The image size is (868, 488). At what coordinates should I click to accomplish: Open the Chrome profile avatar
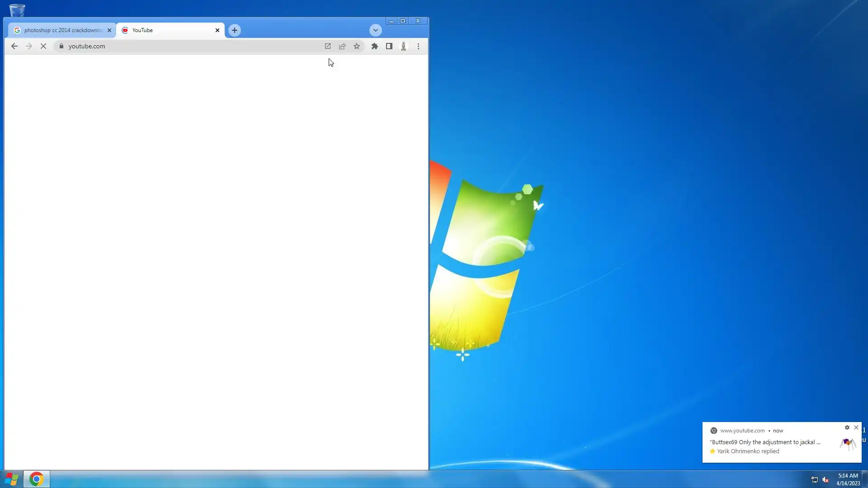click(x=403, y=46)
